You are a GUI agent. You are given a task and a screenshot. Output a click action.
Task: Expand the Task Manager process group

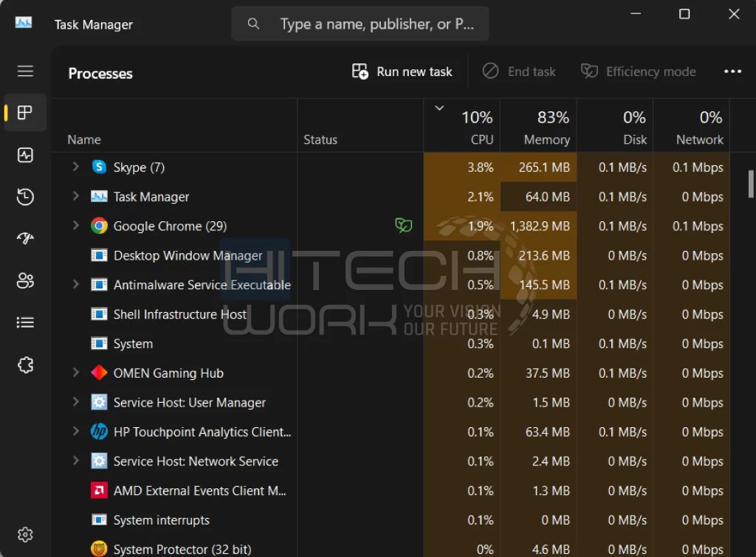coord(76,196)
